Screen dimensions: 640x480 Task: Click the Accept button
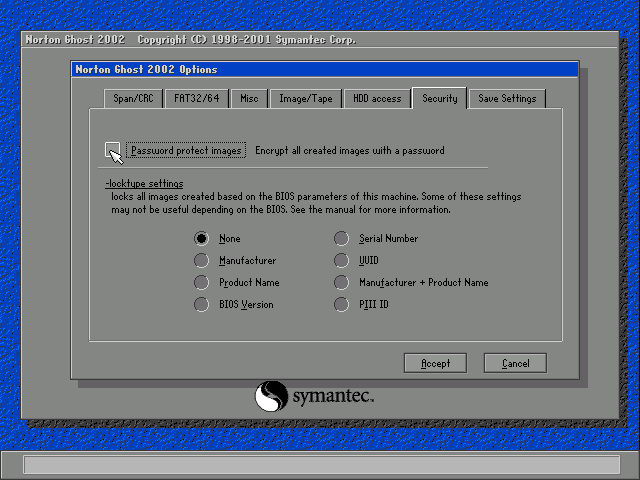click(x=435, y=363)
